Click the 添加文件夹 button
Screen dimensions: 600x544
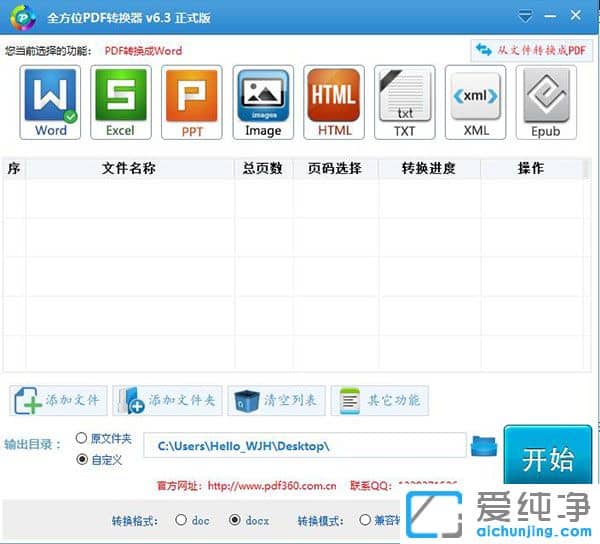point(167,401)
